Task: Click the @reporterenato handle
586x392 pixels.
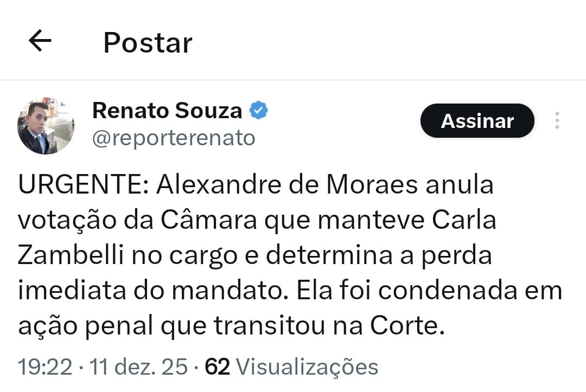Action: point(174,138)
